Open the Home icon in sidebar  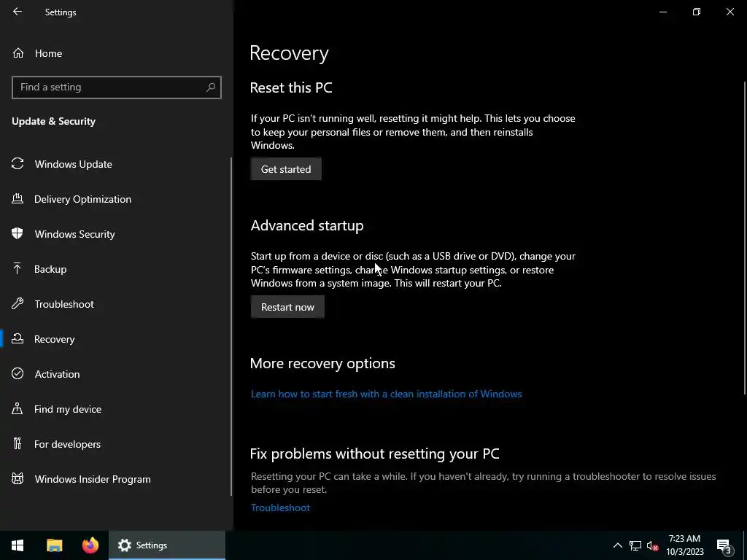pyautogui.click(x=18, y=53)
